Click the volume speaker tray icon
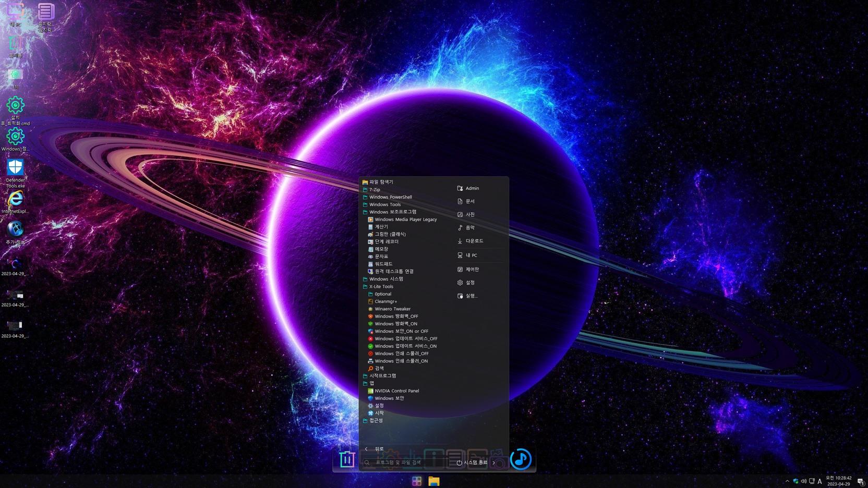Screen dimensions: 868x488 (x=803, y=481)
